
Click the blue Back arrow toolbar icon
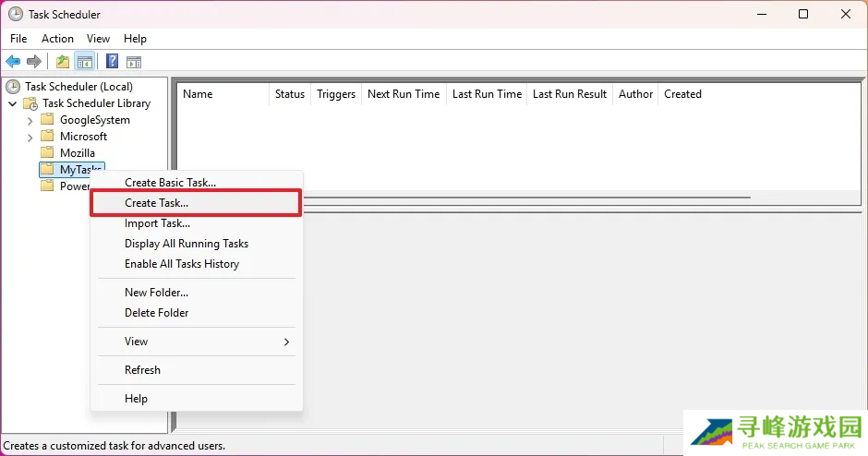[x=13, y=62]
